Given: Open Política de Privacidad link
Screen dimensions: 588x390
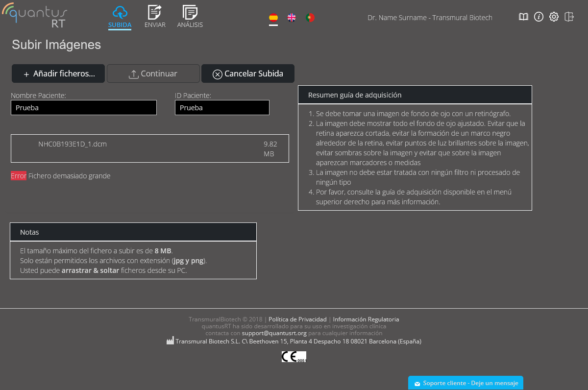Looking at the screenshot, I should 297,319.
